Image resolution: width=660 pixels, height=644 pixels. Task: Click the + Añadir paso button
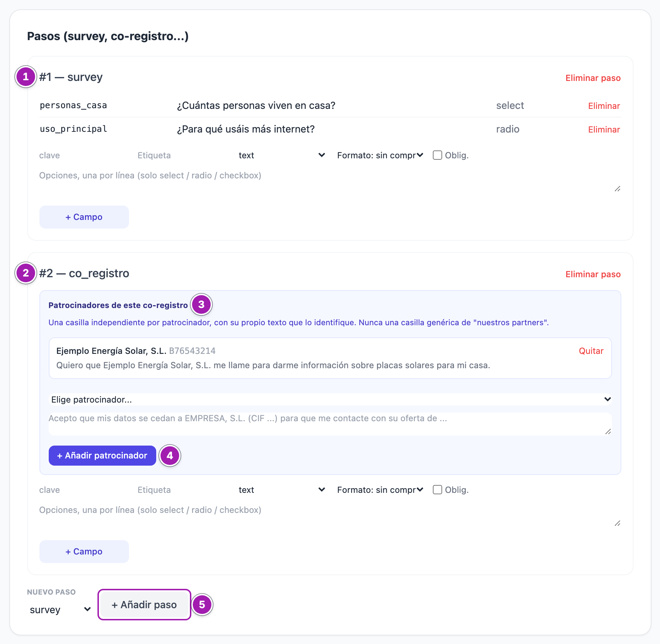[144, 605]
